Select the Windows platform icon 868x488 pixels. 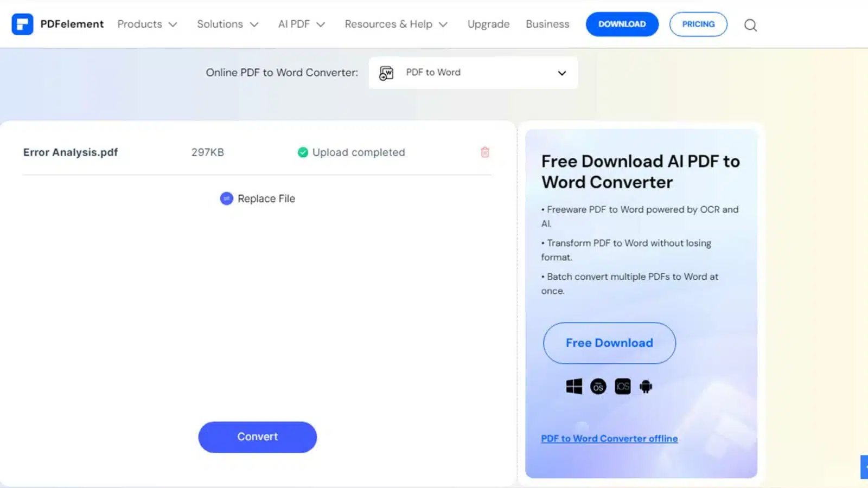574,386
